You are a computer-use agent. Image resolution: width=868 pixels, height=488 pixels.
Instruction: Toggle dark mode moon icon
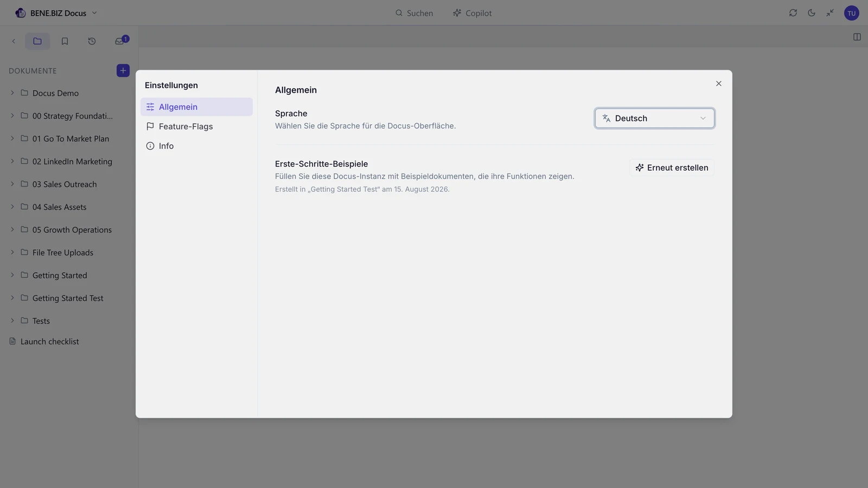pos(812,13)
